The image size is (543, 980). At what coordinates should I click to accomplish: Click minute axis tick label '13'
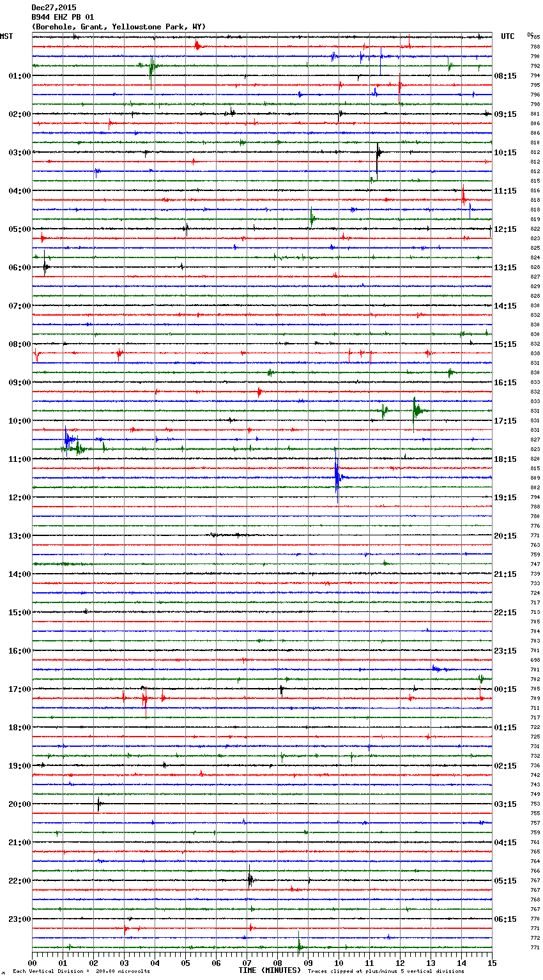pos(431,963)
